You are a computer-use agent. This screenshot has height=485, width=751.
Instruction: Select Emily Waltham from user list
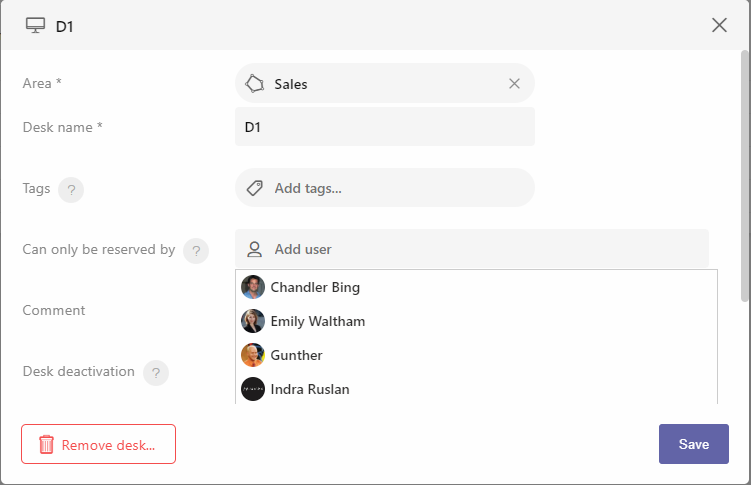point(477,321)
